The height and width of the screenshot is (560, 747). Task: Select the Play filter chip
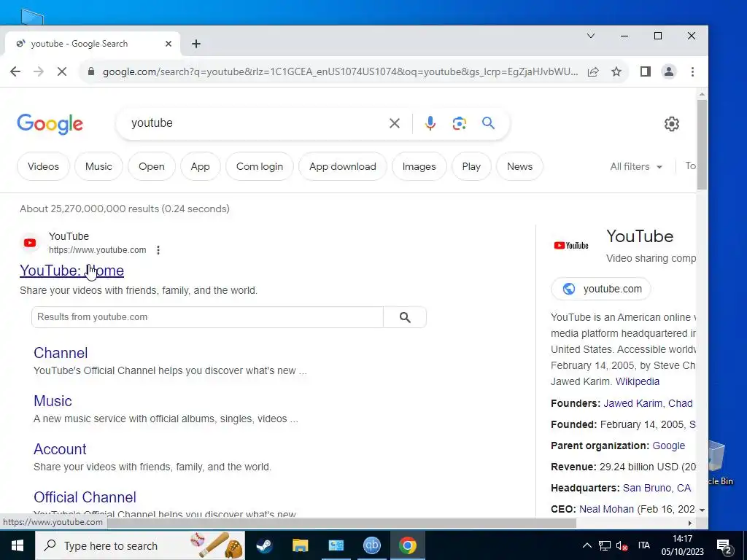click(x=471, y=166)
